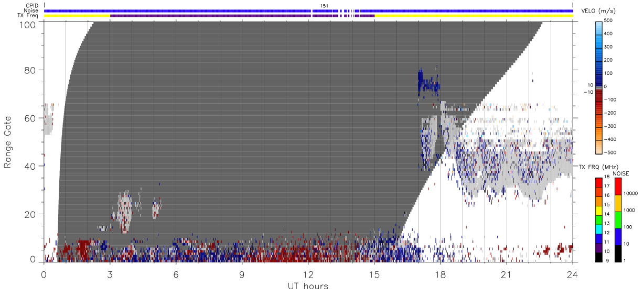Screen dimensions: 644x297
Task: Click the 10000 label on the NOISE legend
Action: tap(631, 193)
